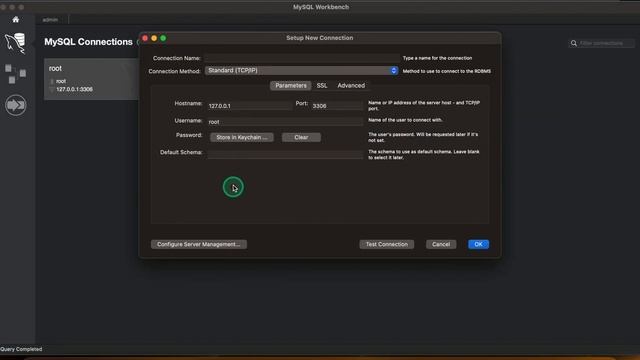This screenshot has height=360, width=640.
Task: Click the Default Schema field
Action: pos(285,154)
